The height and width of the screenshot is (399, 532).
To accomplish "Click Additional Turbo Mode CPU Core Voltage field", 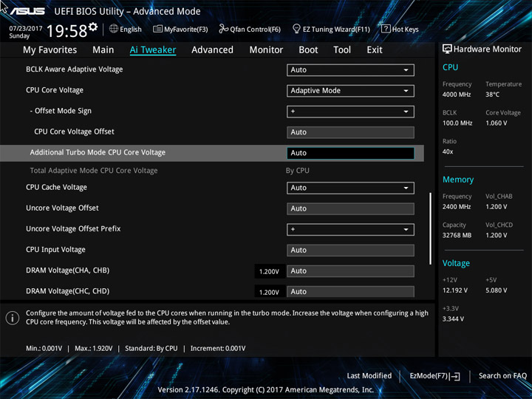I will 350,153.
